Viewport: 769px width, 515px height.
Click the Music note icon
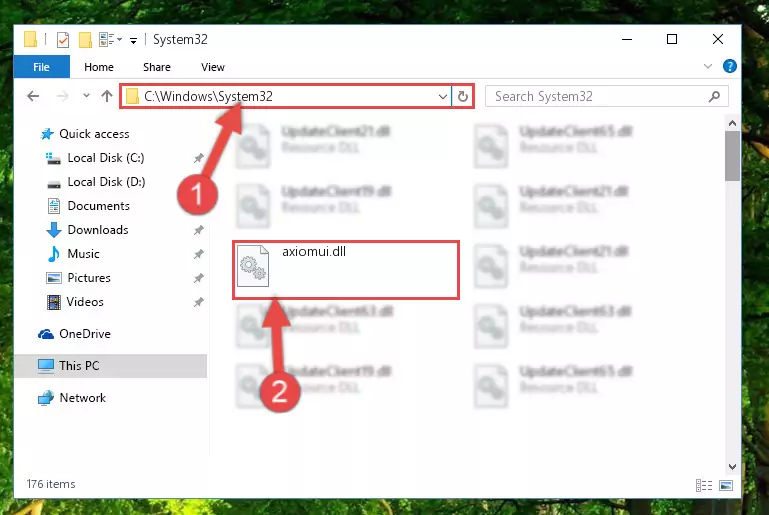click(x=54, y=254)
